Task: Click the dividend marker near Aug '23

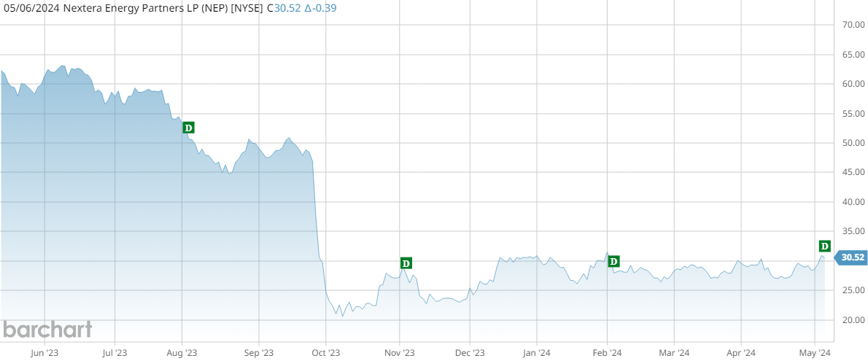Action: 189,128
